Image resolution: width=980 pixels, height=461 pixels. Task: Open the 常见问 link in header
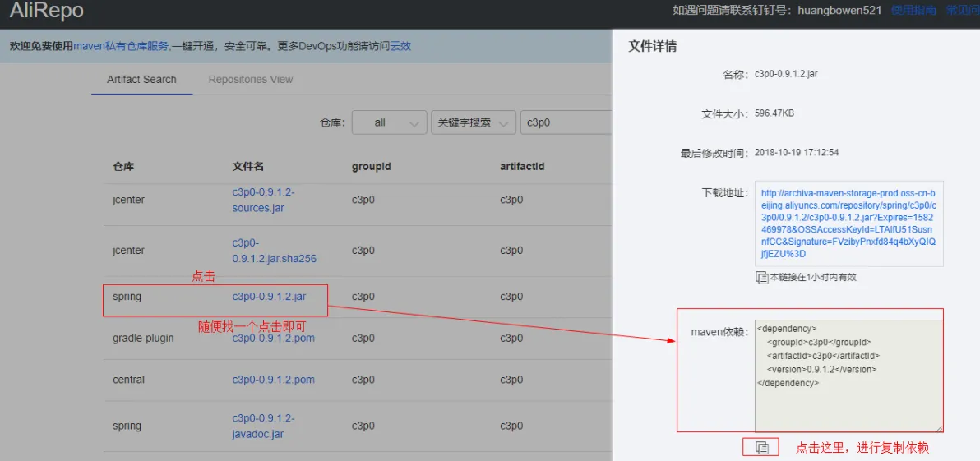pos(963,10)
